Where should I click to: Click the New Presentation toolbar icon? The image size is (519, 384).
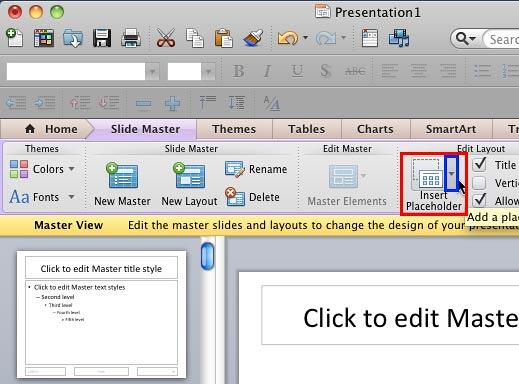[x=14, y=38]
